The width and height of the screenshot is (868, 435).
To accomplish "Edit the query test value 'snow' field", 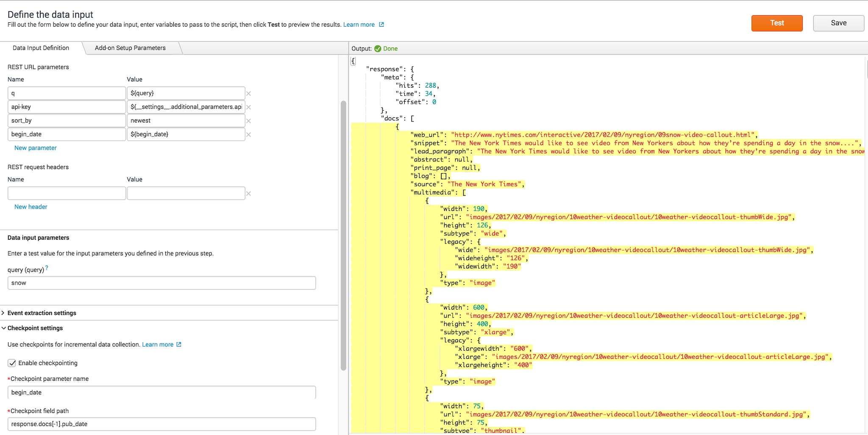I will [x=161, y=283].
